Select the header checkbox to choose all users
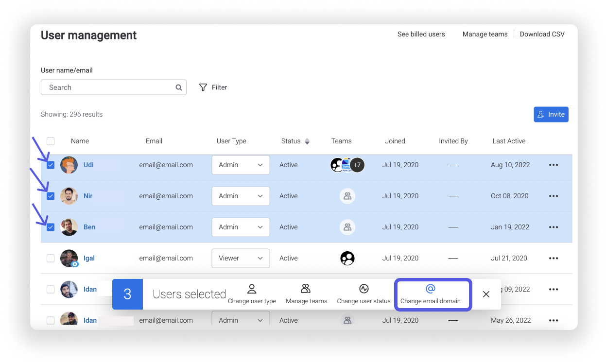The width and height of the screenshot is (606, 364). [51, 140]
